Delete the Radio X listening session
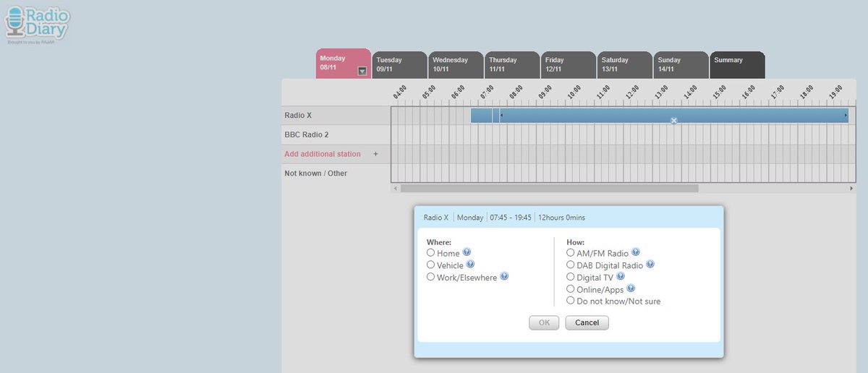The height and width of the screenshot is (373, 868). click(x=673, y=121)
